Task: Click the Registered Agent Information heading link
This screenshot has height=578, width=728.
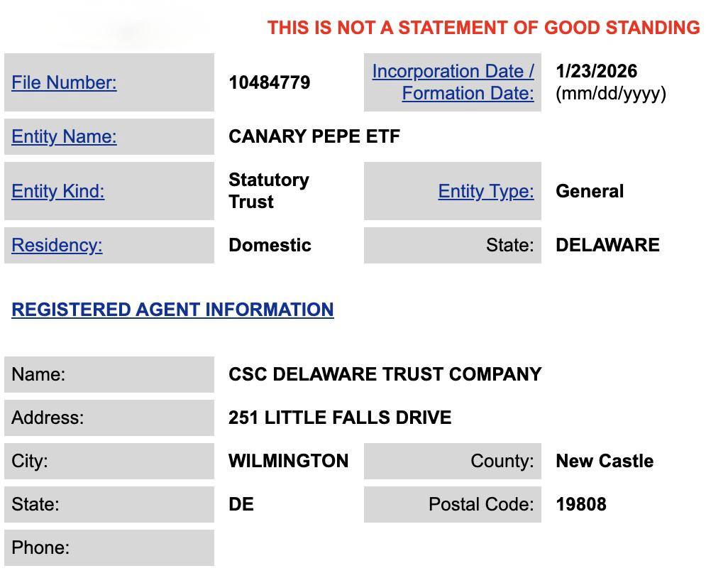Action: point(172,310)
